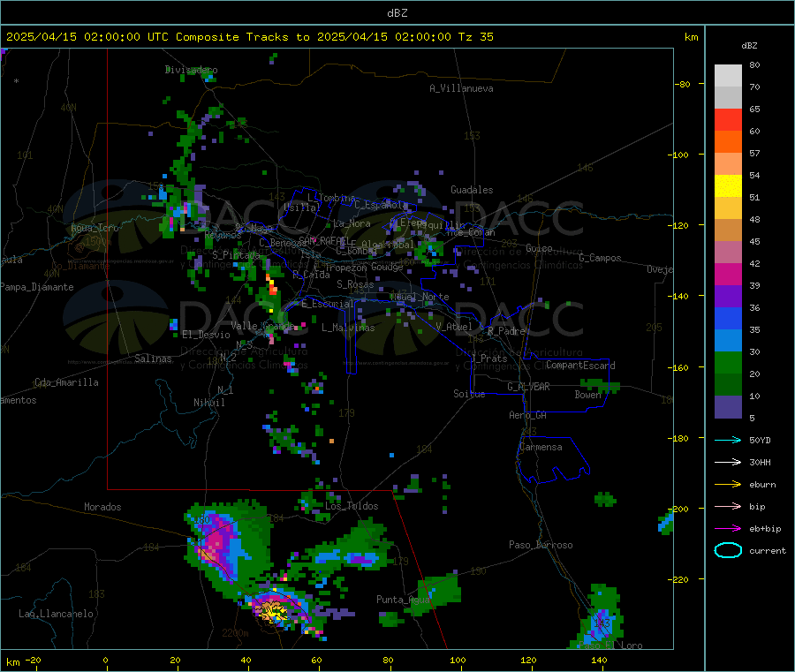Screen dimensions: 795x672
Task: Click the Salinas map label
Action: [153, 359]
